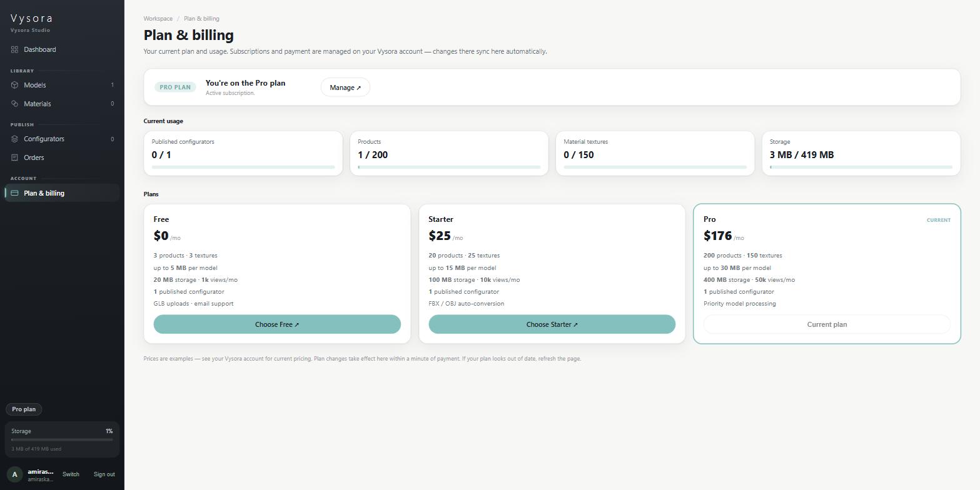Viewport: 980px width, 490px height.
Task: Click the '$0' Free plan price
Action: click(x=161, y=236)
